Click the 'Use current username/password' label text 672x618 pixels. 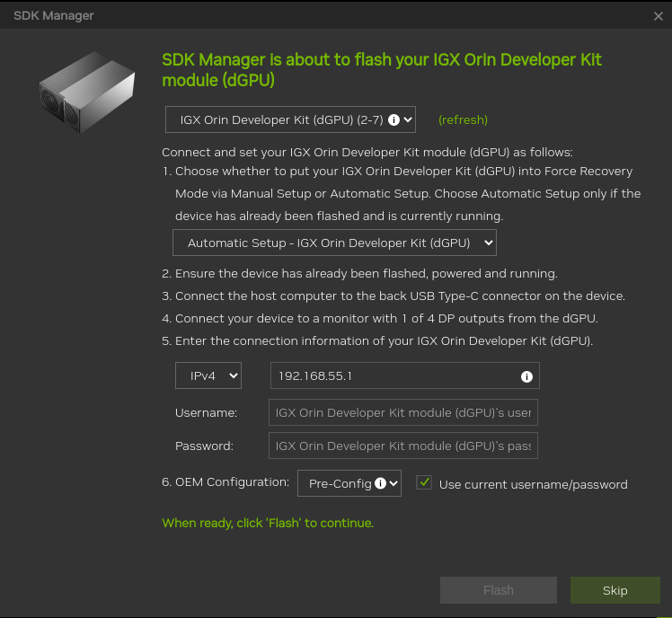point(533,485)
